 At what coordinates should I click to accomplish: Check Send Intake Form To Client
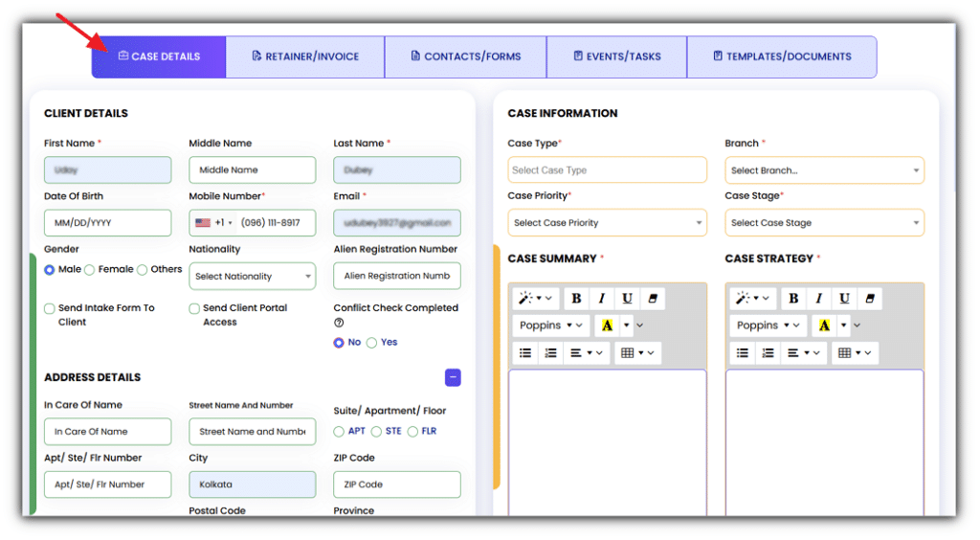coord(50,308)
